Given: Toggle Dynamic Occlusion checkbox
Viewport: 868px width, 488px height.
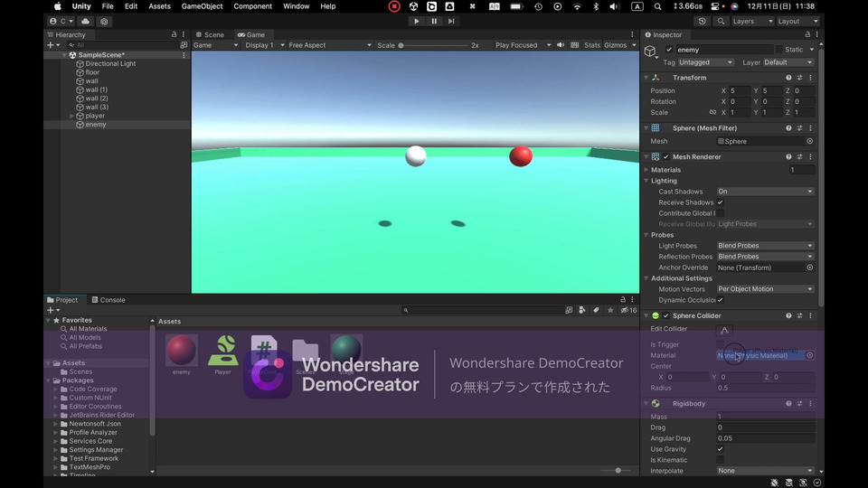Looking at the screenshot, I should point(721,300).
